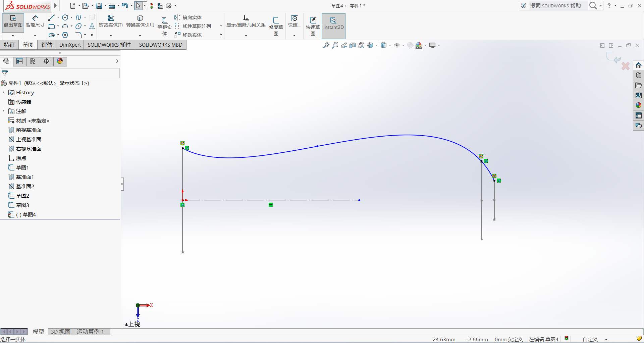Expand the History folder in the tree
The image size is (644, 343).
[x=3, y=92]
